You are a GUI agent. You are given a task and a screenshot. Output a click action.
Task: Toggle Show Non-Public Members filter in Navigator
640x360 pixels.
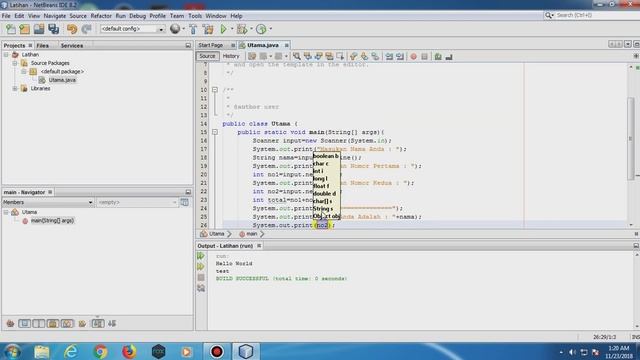53,324
